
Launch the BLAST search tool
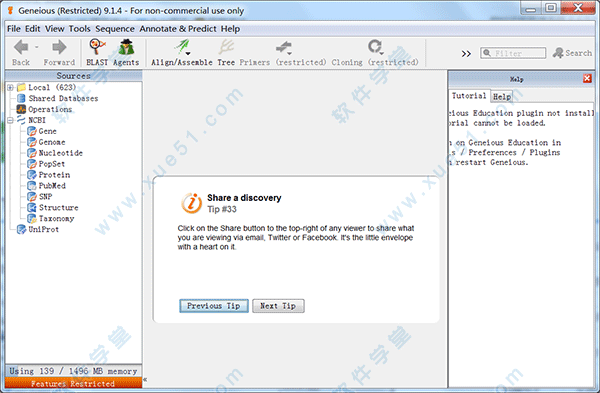point(97,52)
